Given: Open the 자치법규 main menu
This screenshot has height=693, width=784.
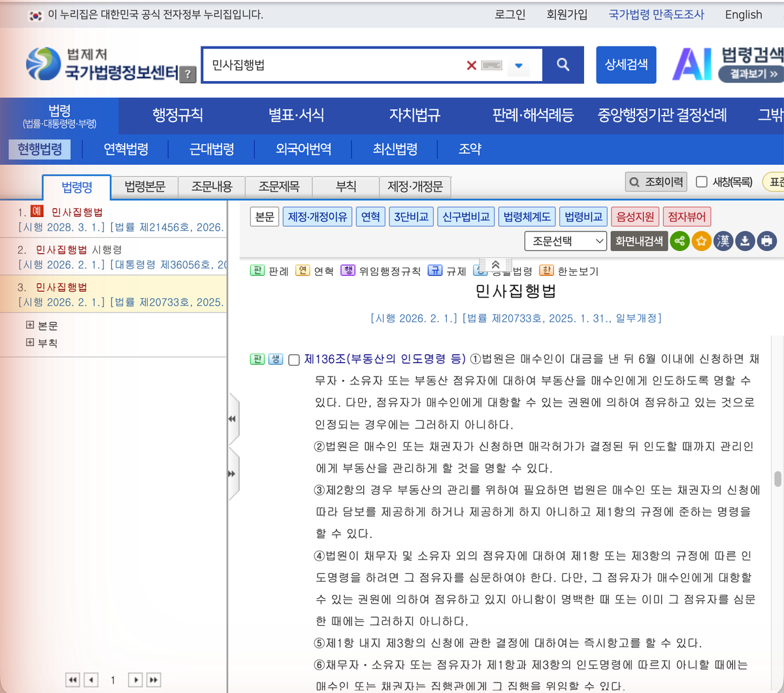Looking at the screenshot, I should (415, 116).
